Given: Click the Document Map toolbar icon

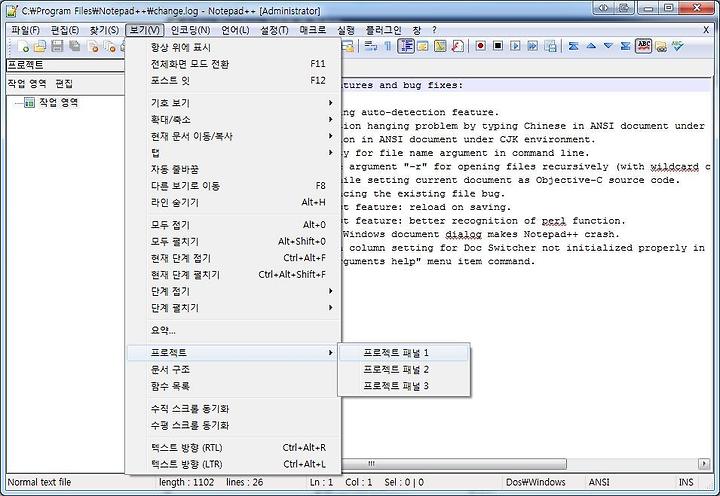Looking at the screenshot, I should (440, 46).
